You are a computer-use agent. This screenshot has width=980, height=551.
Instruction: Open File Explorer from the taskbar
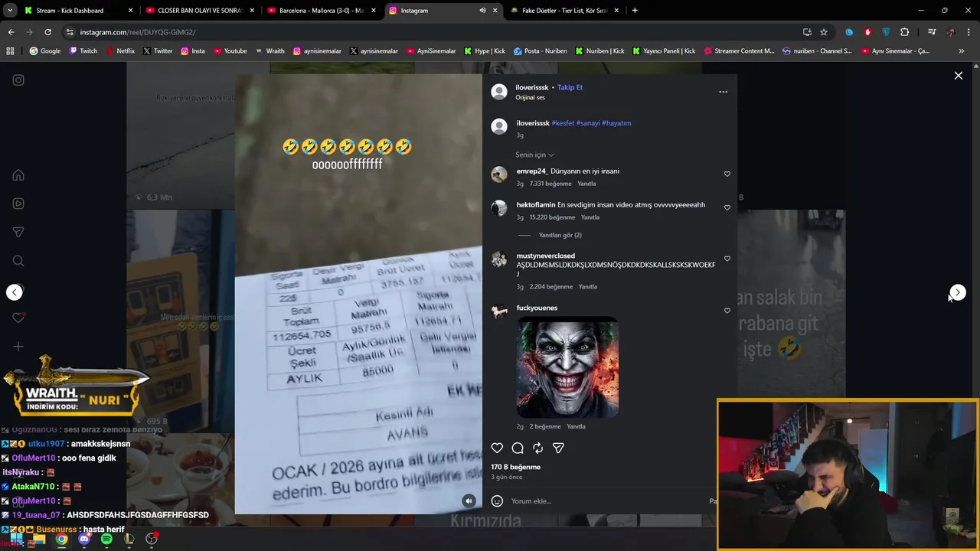point(39,539)
